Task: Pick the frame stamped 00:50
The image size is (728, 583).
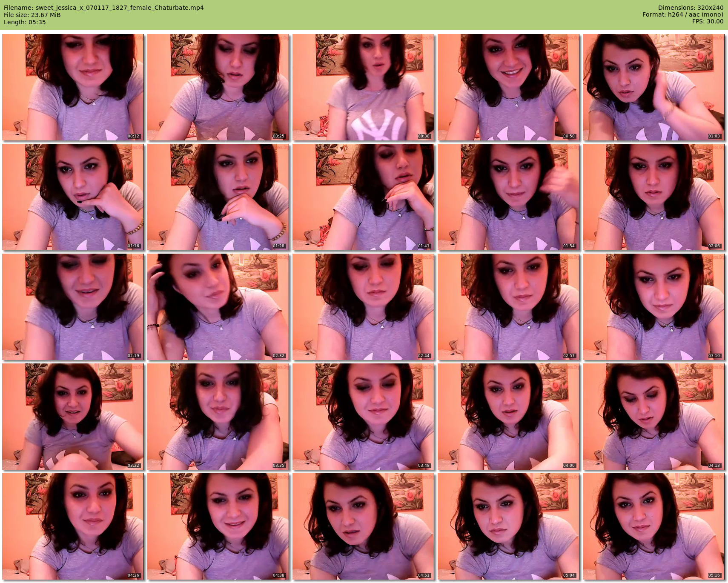Action: pos(508,87)
